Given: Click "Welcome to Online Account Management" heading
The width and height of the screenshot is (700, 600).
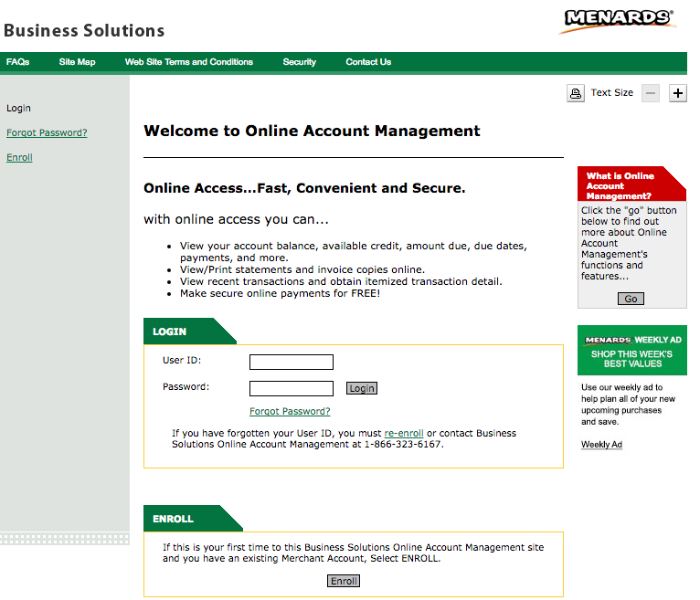Looking at the screenshot, I should pyautogui.click(x=312, y=131).
